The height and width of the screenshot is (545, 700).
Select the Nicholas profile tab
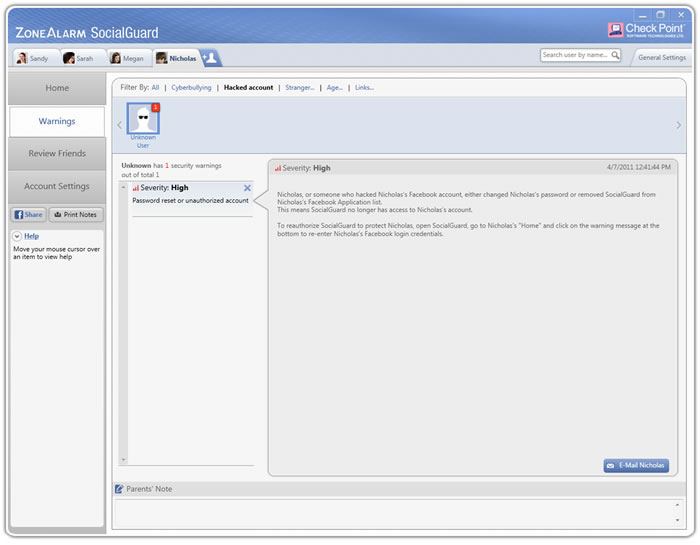[177, 58]
